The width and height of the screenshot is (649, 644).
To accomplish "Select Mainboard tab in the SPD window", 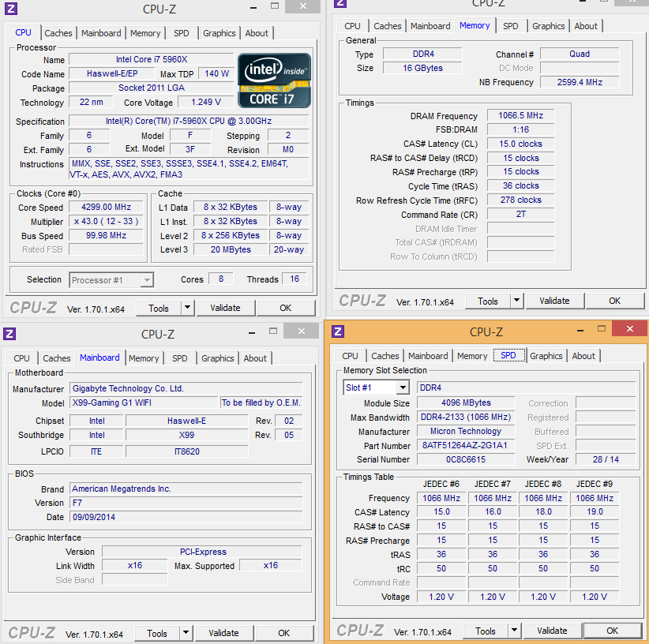I will click(428, 356).
